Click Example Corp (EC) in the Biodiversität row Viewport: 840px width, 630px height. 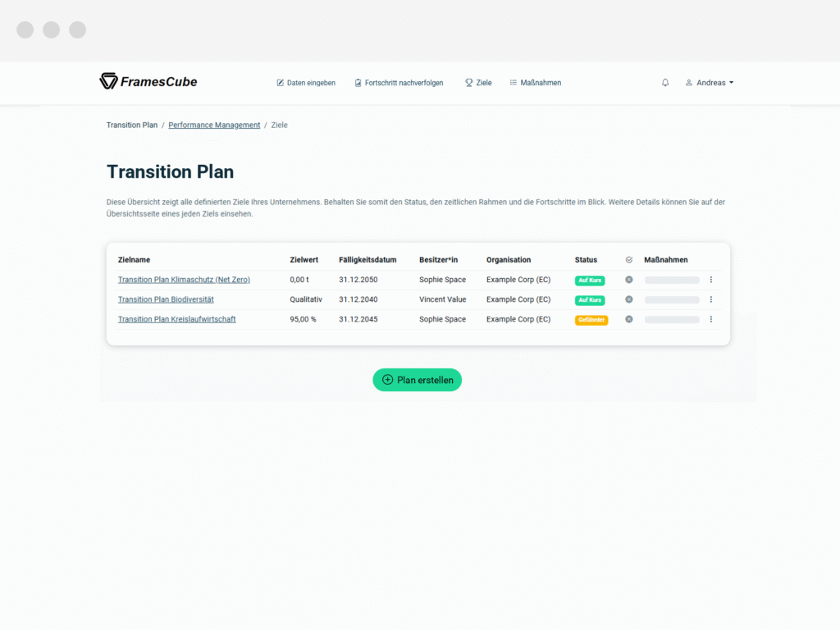(x=518, y=299)
